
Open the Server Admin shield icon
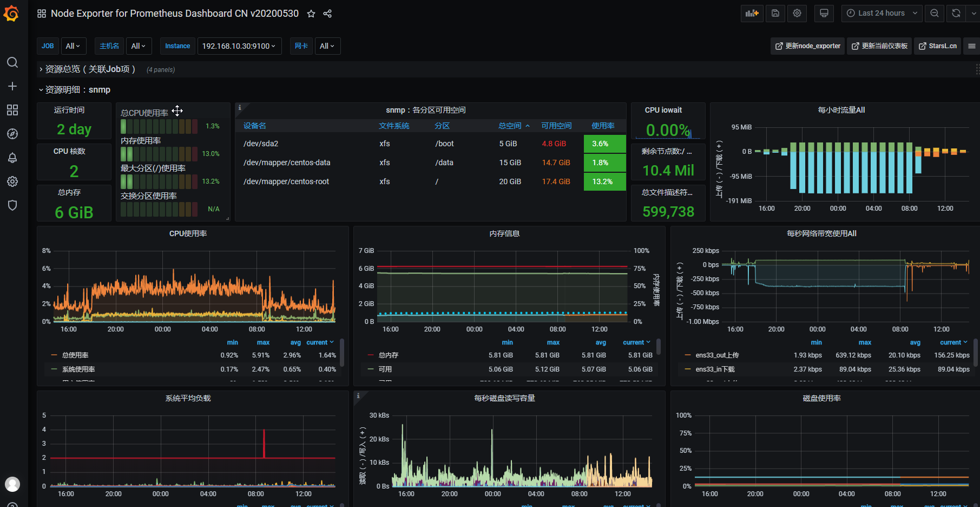click(12, 205)
